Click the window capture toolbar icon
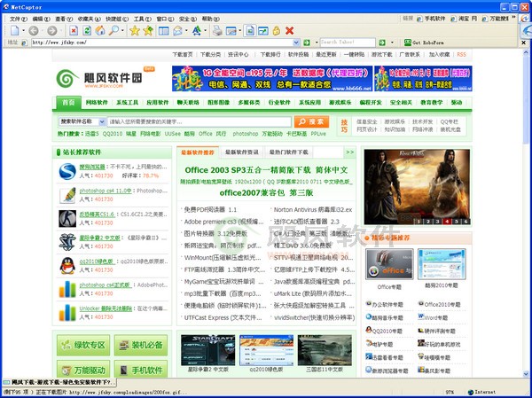 pos(231,31)
